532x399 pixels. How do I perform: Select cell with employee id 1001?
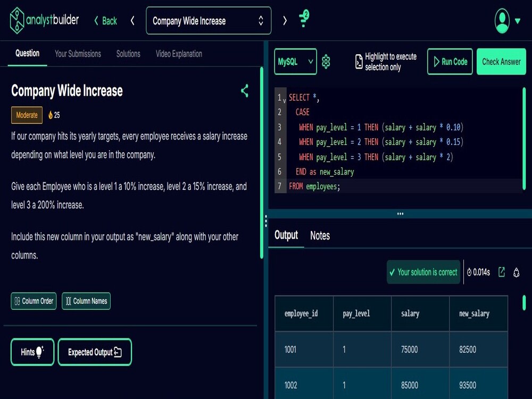(304, 349)
